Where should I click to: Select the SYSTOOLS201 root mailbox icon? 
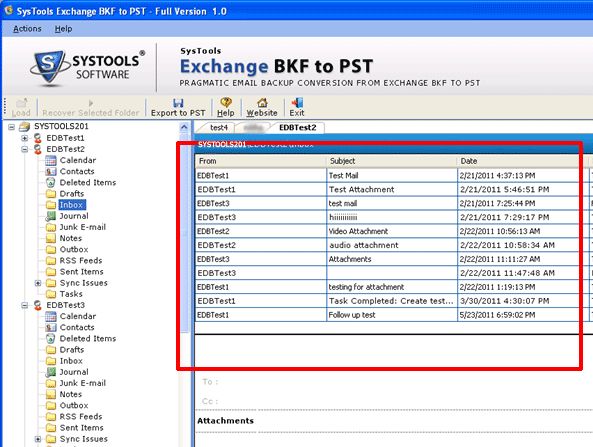click(24, 126)
